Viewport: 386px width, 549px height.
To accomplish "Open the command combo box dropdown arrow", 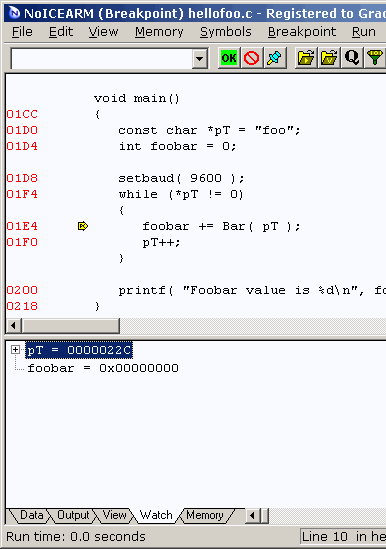I will coord(200,58).
